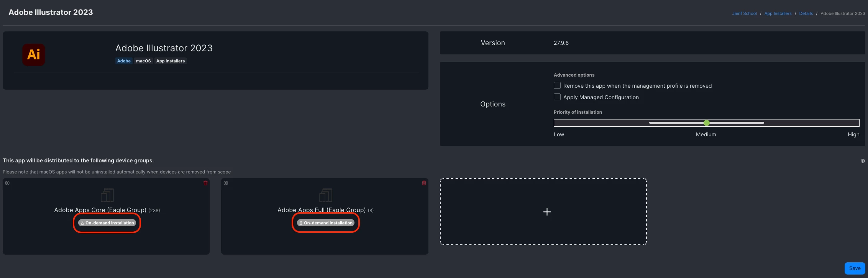Click the App Installers tag label
This screenshot has height=278, width=868.
[x=171, y=61]
